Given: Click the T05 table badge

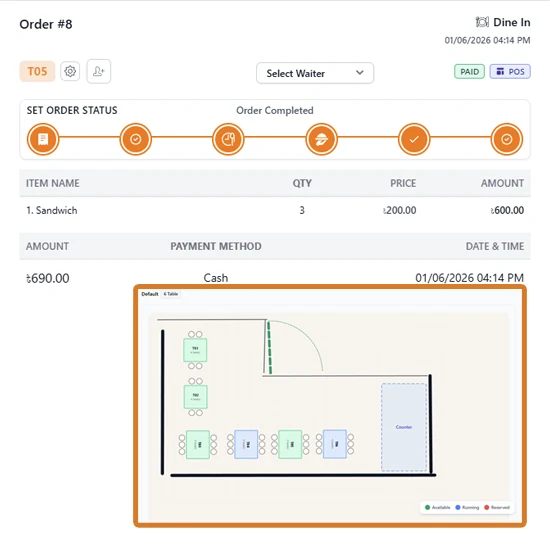Looking at the screenshot, I should 37,71.
